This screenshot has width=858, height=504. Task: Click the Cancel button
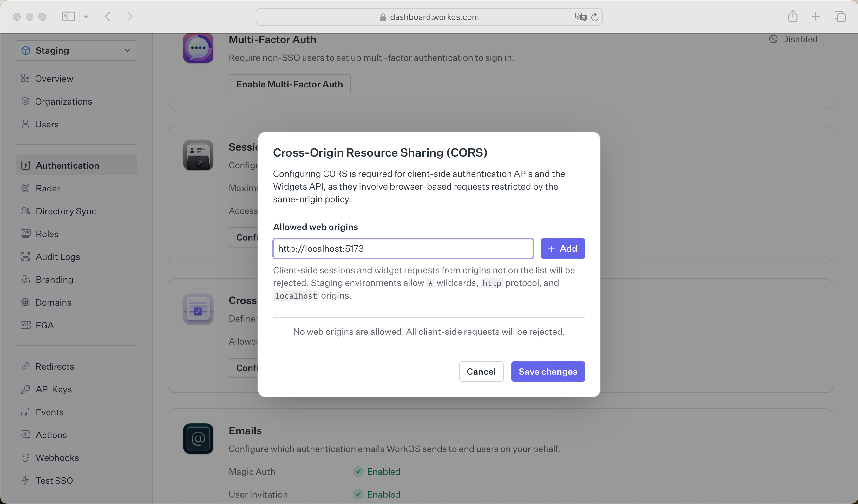(x=481, y=372)
